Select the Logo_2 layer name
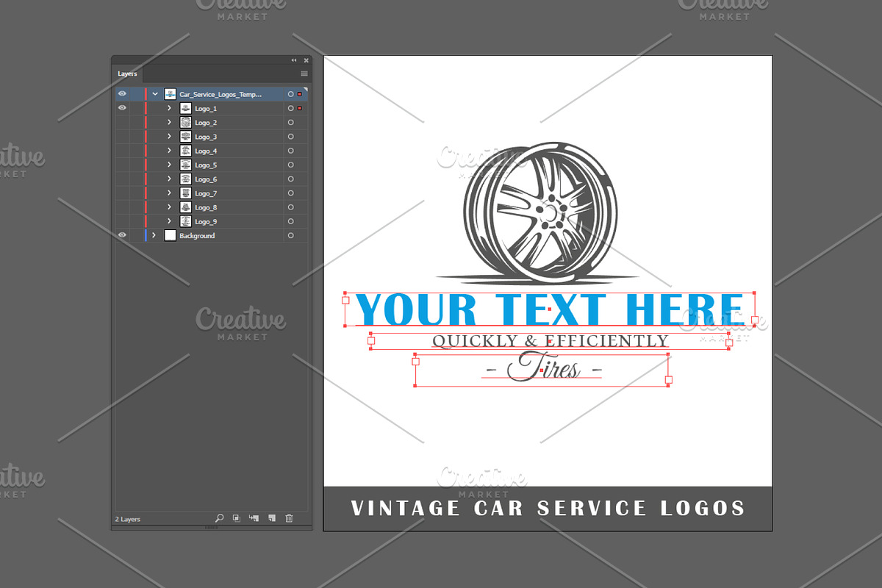 pyautogui.click(x=206, y=123)
